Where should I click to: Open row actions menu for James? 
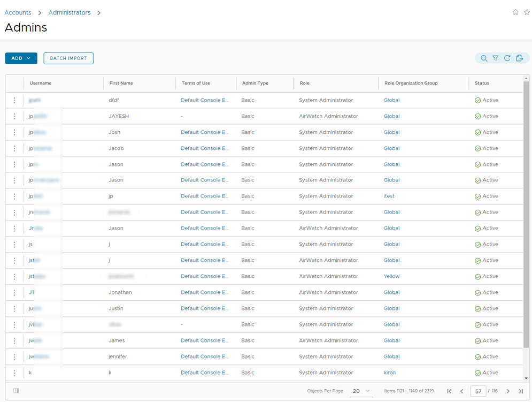click(14, 340)
